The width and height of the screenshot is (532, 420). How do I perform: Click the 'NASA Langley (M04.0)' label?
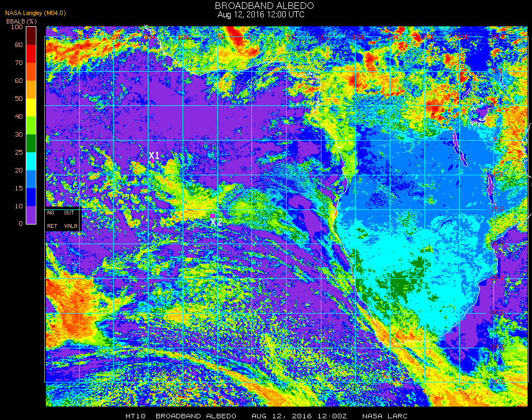pos(35,13)
